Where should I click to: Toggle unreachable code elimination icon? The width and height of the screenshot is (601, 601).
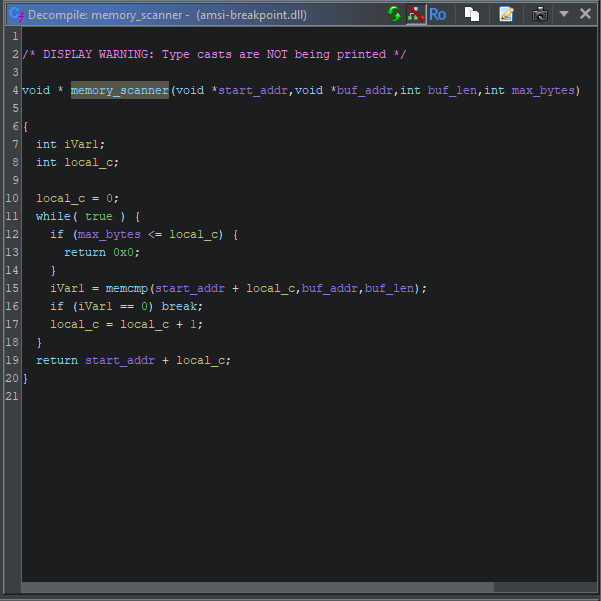(x=415, y=15)
